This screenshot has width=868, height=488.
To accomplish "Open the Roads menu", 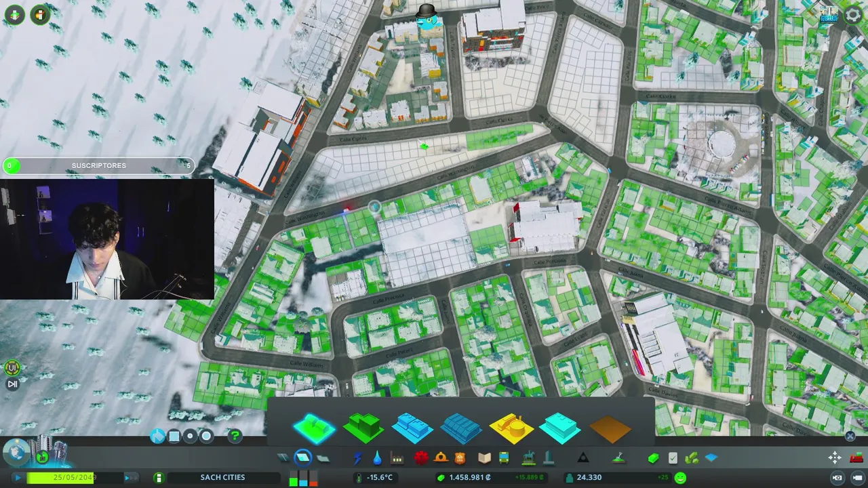I will click(x=283, y=459).
